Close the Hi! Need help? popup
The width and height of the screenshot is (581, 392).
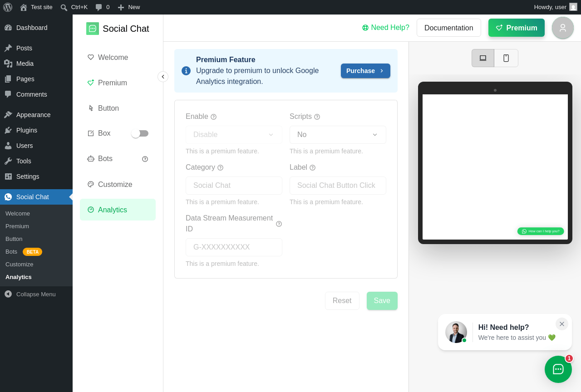coord(562,324)
